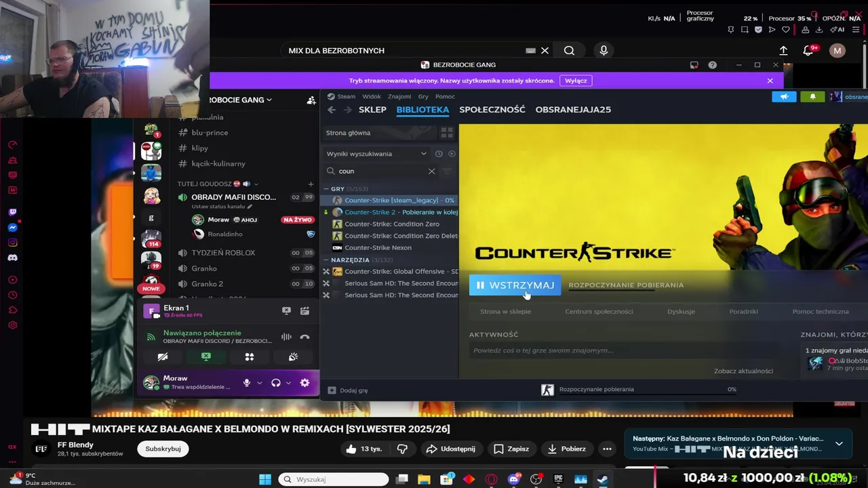The width and height of the screenshot is (868, 488).
Task: Click the Discord invite people icon
Action: pos(311,100)
